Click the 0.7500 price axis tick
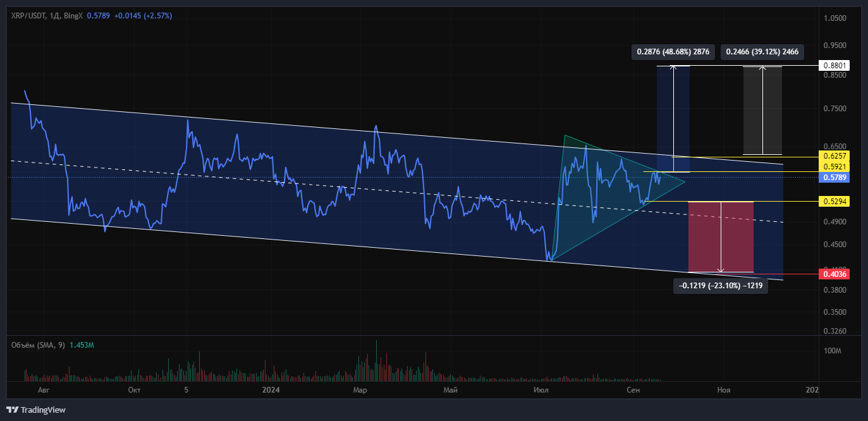 [x=834, y=109]
